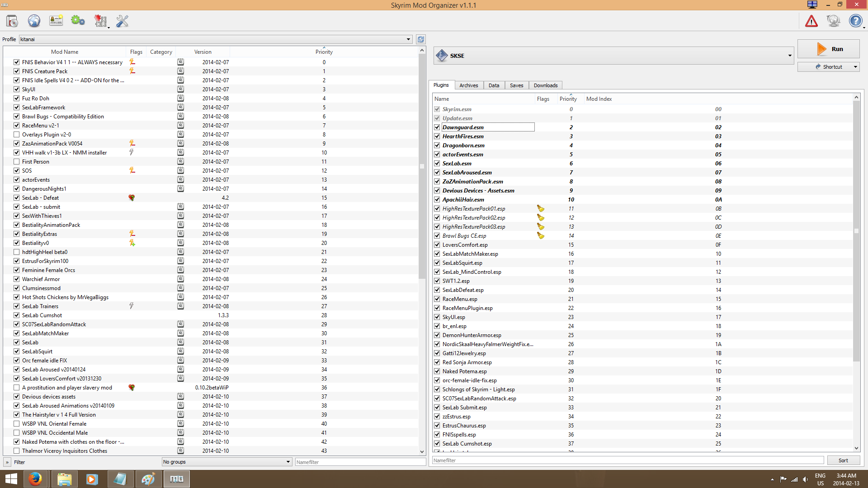The width and height of the screenshot is (868, 488).
Task: Switch to the Plugins tab
Action: (x=441, y=85)
